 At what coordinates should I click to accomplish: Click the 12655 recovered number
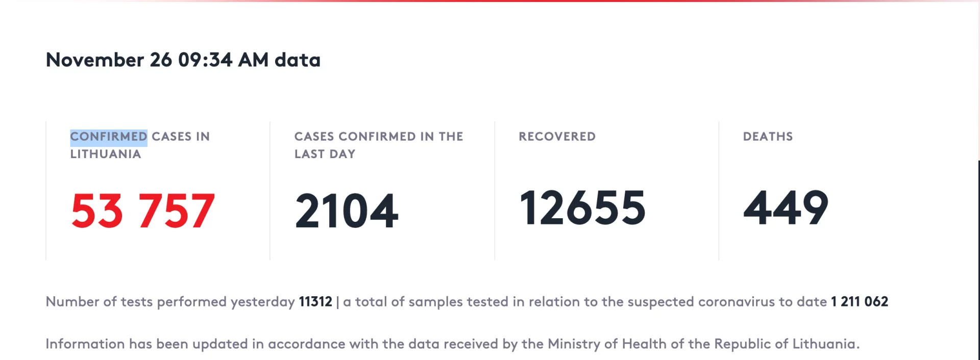point(582,207)
